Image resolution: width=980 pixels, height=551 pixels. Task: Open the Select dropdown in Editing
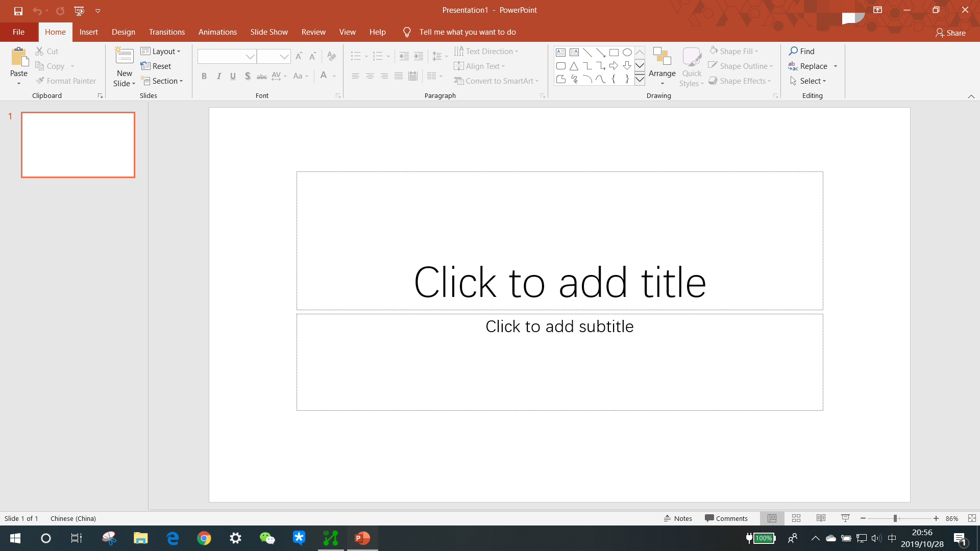click(808, 81)
